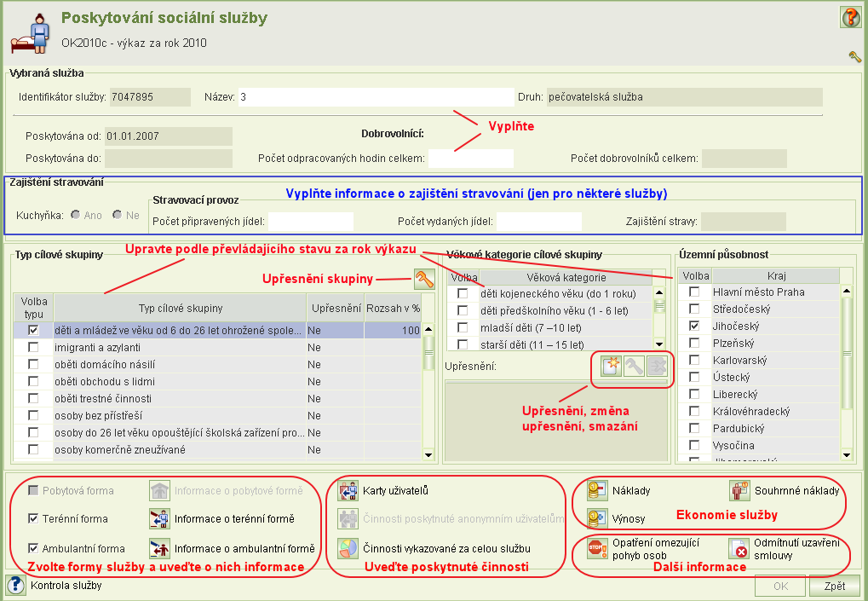The height and width of the screenshot is (601, 868).
Task: Click the region list scroll-up arrow
Action: click(x=847, y=290)
